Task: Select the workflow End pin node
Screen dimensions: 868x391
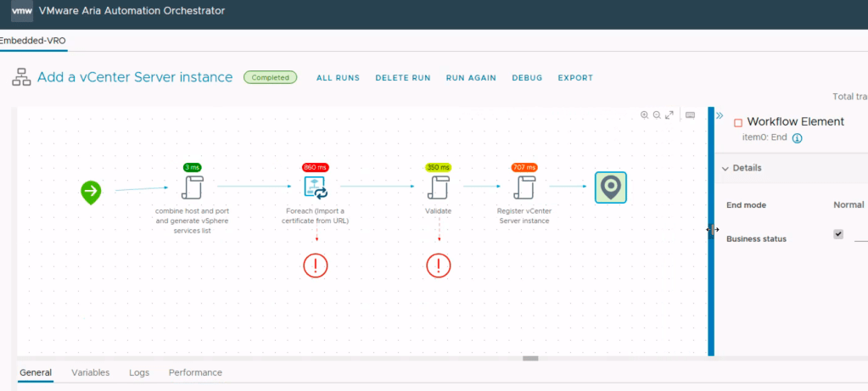Action: (x=610, y=187)
